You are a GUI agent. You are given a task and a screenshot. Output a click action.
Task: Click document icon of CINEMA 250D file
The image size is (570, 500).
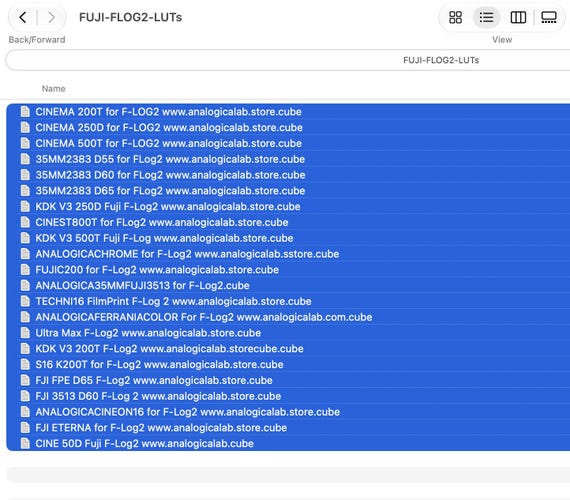point(25,128)
